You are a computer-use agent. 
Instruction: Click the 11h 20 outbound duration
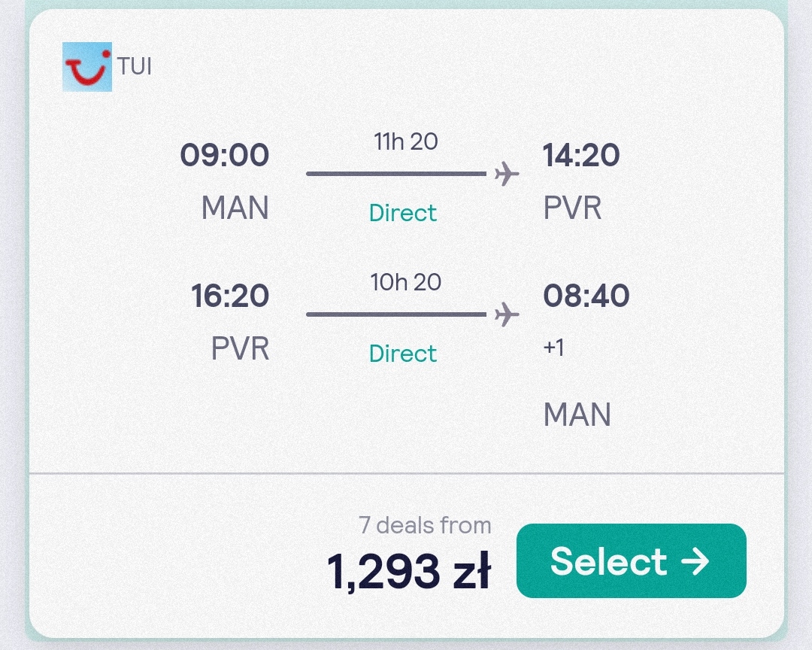406,141
